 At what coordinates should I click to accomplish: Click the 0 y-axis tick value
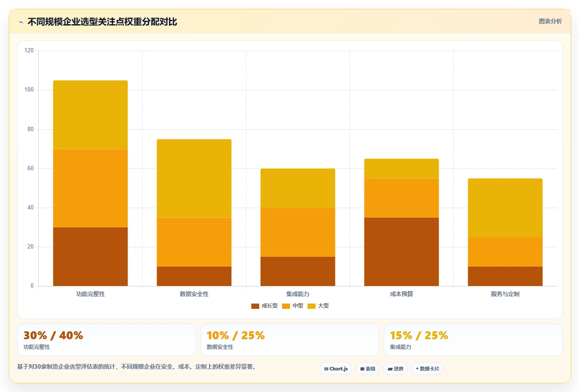(32, 286)
